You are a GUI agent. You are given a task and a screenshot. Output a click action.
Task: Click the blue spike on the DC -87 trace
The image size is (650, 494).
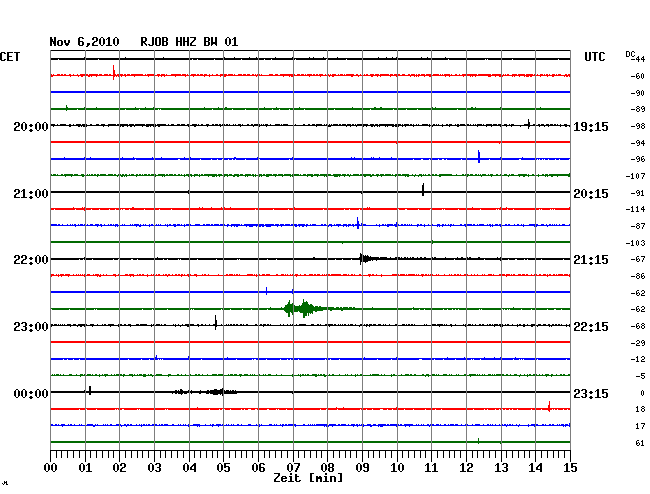click(x=358, y=223)
